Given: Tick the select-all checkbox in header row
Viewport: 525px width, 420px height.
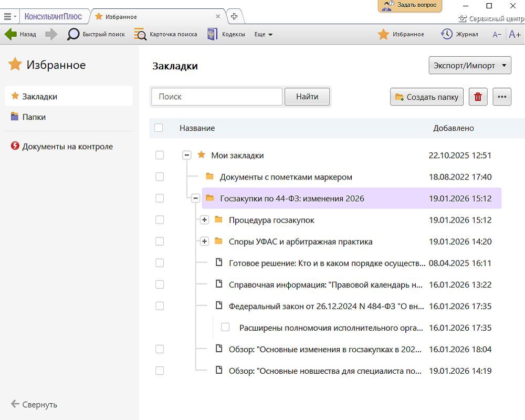Looking at the screenshot, I should click(159, 128).
